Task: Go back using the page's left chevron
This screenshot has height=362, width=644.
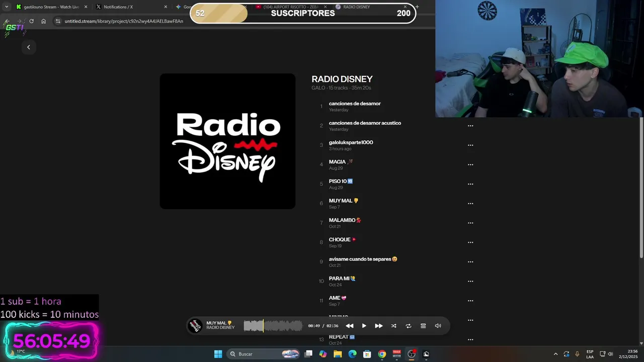Action: click(x=29, y=47)
